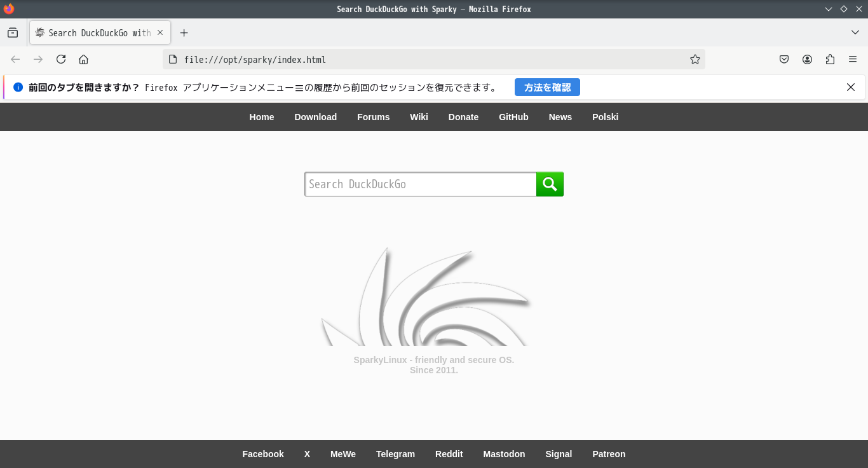Open the Home link in the top menu
This screenshot has width=868, height=468.
click(262, 117)
